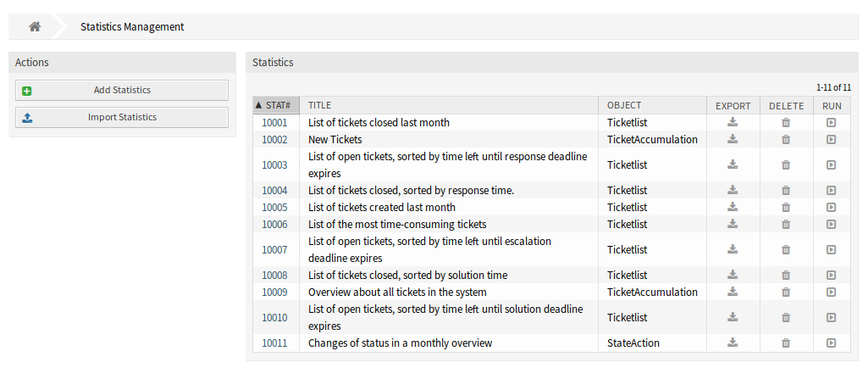Run tickets created last month statistic
Viewport: 868px width, 379px height.
click(x=831, y=207)
